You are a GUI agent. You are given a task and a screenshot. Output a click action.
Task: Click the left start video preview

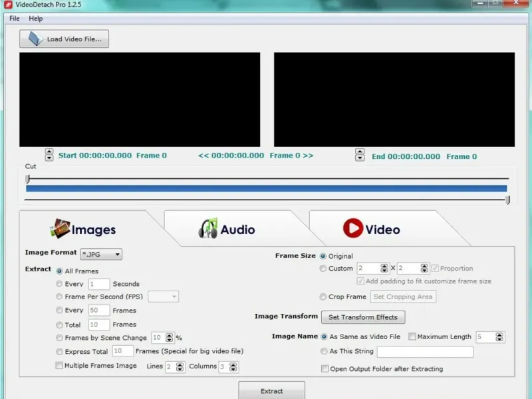click(x=140, y=99)
